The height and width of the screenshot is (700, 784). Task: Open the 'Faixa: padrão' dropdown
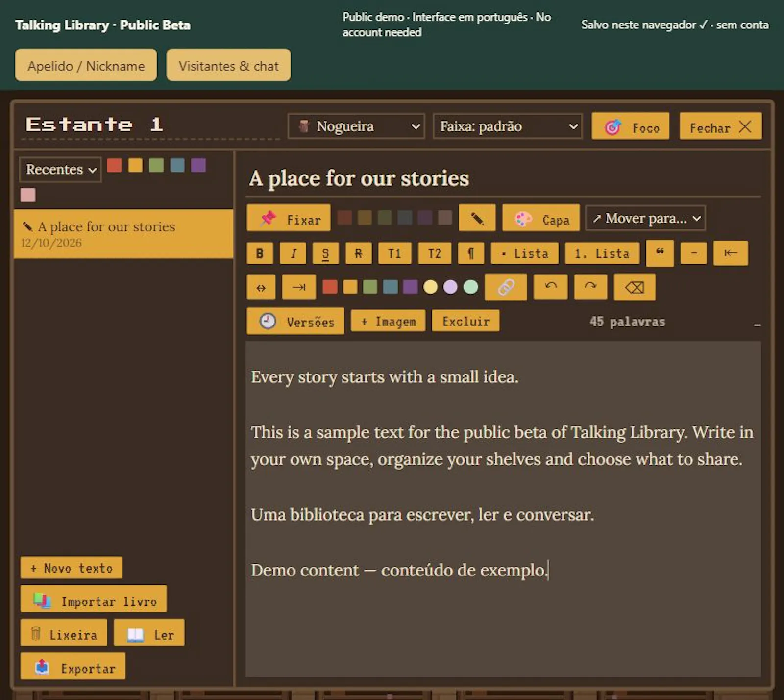coord(508,126)
